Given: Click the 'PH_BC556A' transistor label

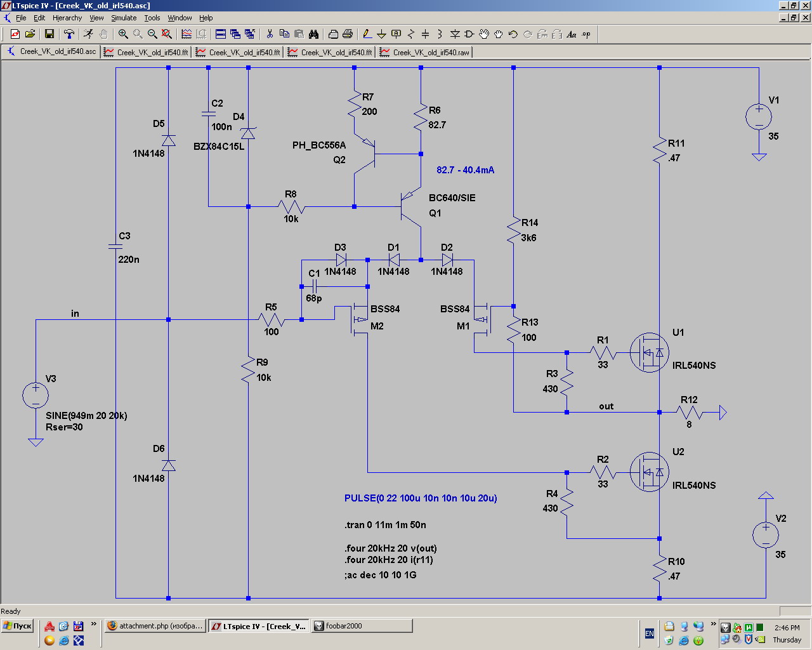Looking at the screenshot, I should [319, 145].
